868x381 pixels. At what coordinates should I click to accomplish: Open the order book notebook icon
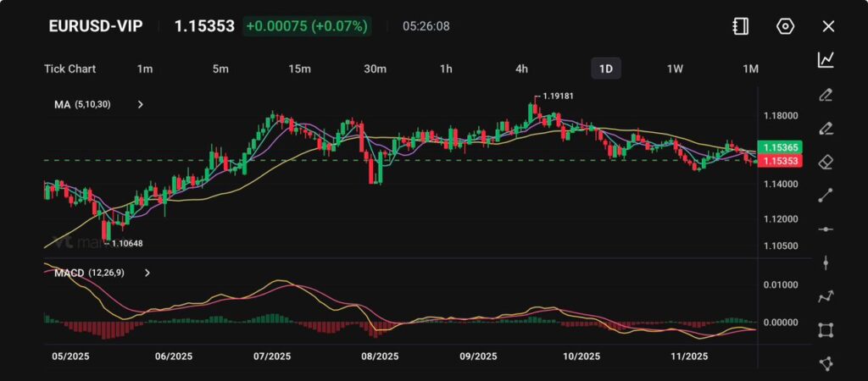click(x=741, y=26)
